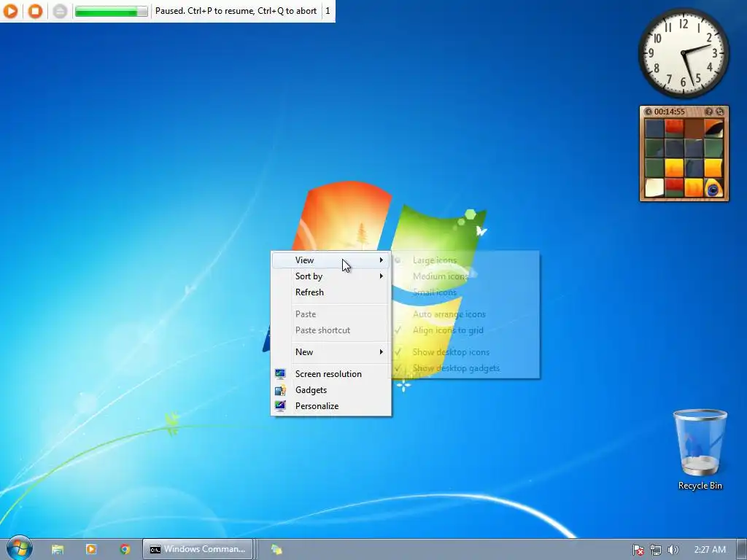Stop the macro with the orange stop icon
Screen dimensions: 747x560
(35, 10)
